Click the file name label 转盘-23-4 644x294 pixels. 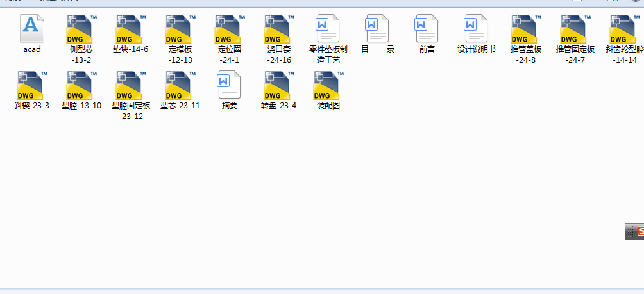click(278, 106)
